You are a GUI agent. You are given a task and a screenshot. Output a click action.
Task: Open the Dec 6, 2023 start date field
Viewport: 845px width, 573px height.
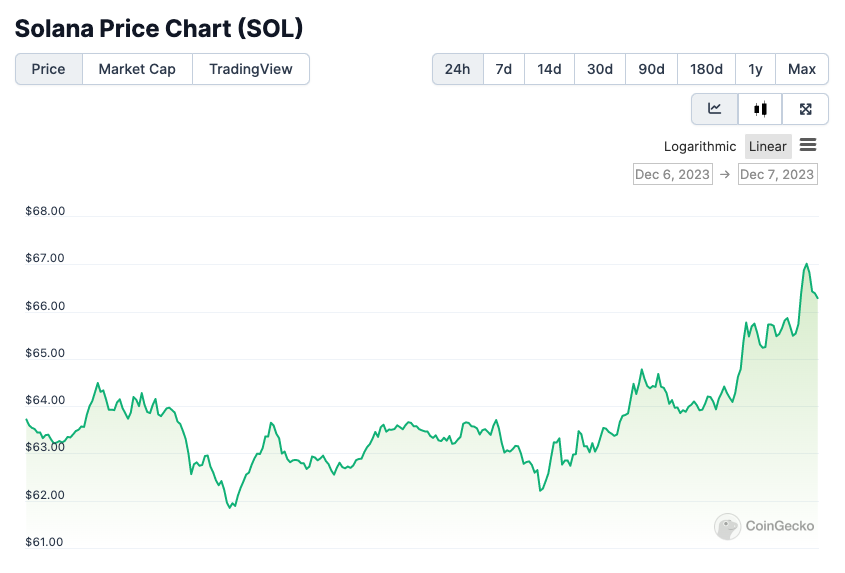pos(672,175)
